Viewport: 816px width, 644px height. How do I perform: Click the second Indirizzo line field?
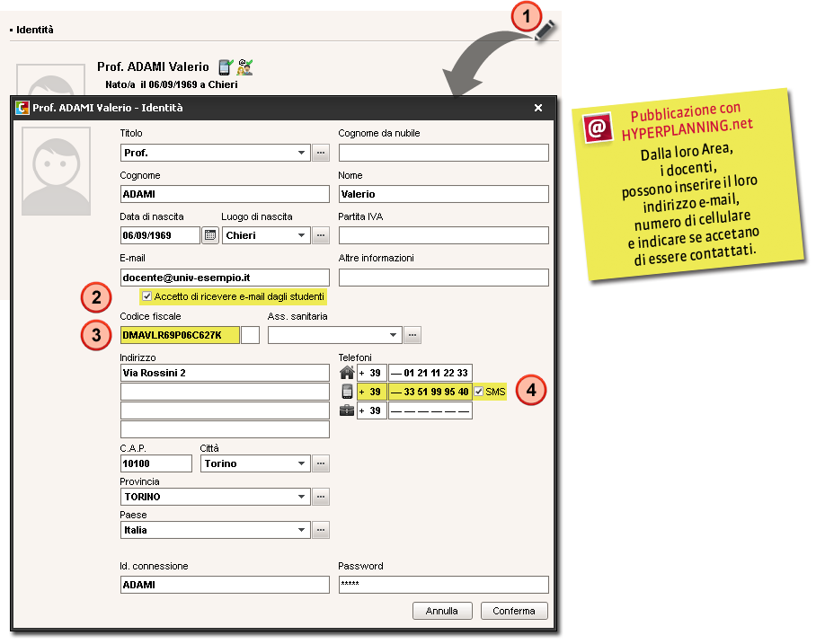225,392
